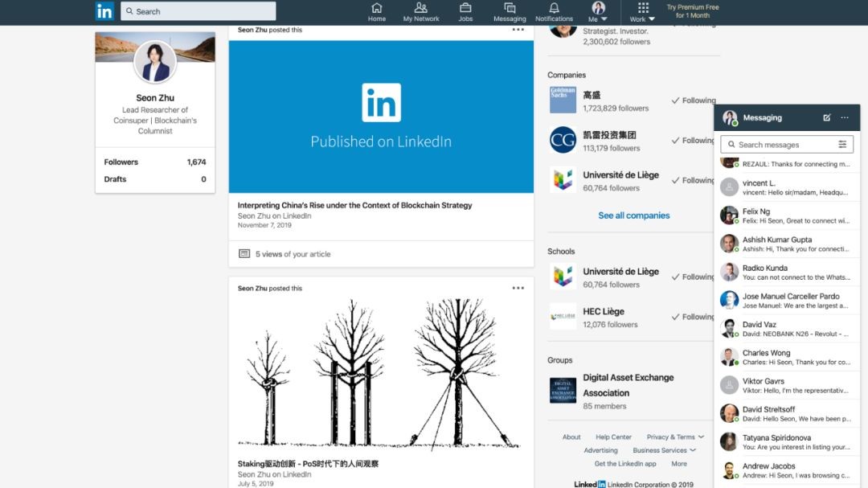Viewport: 868px width, 488px height.
Task: Open the Charles Wong conversation
Action: pos(787,357)
